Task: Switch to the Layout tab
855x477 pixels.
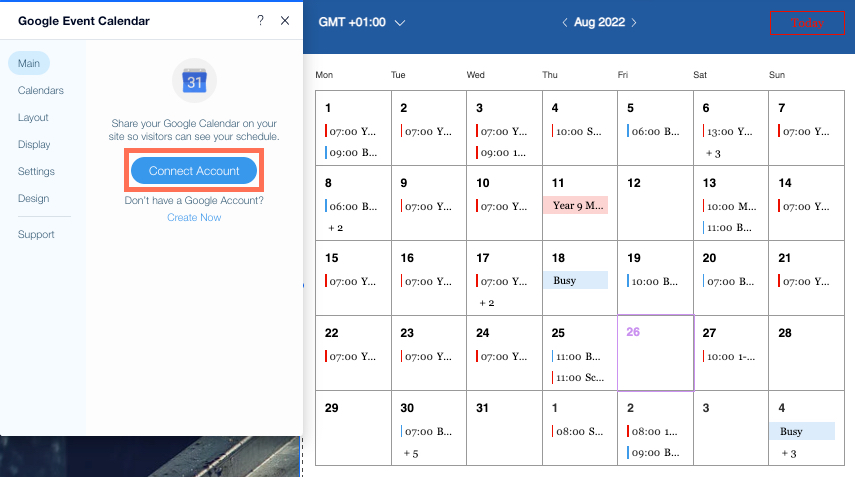Action: [33, 117]
